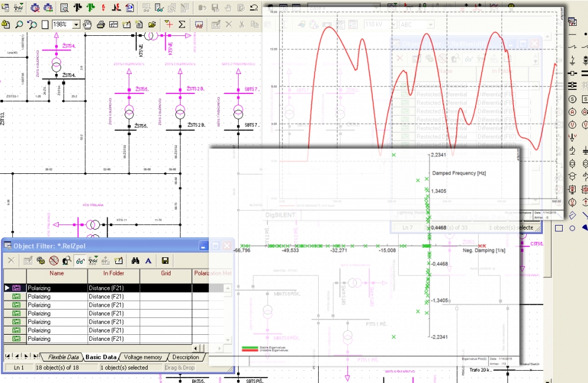This screenshot has width=588, height=383.
Task: Open the zoom percentage dropdown showing 198%
Action: (76, 25)
